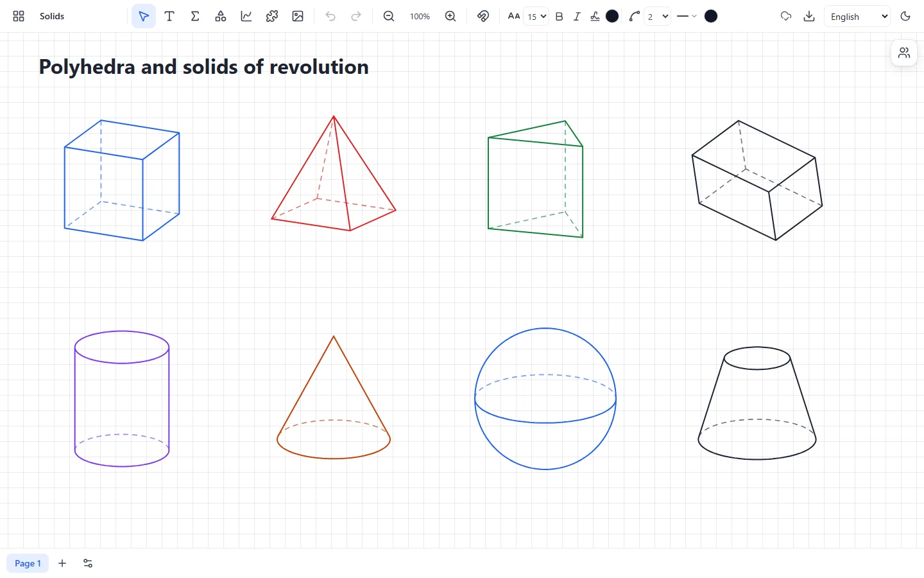Download the whiteboard
Screen dimensions: 924x578
pyautogui.click(x=809, y=16)
